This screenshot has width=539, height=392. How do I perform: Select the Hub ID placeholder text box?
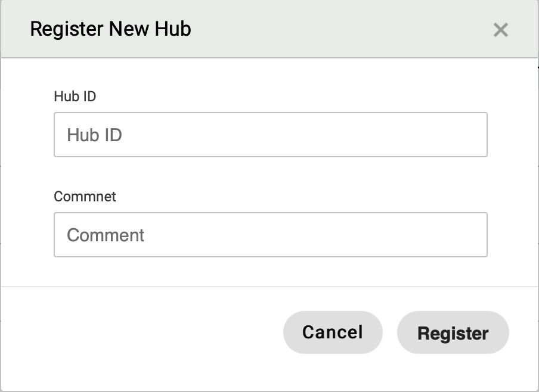click(x=270, y=135)
